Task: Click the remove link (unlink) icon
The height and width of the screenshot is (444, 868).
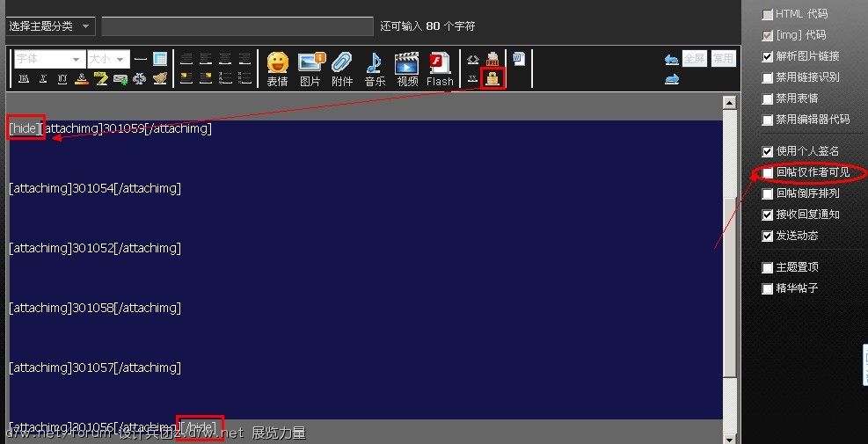Action: (x=139, y=78)
